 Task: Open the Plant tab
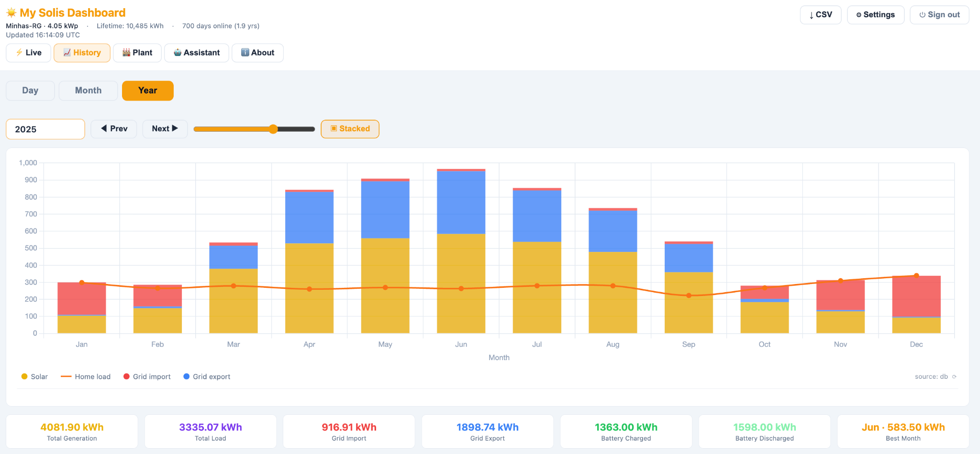(137, 53)
